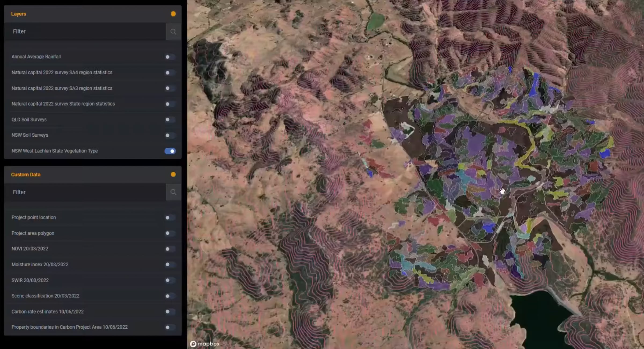Viewport: 644px width, 349px height.
Task: Turn on Carbon rate estimates 10/06/2022
Action: (x=170, y=312)
